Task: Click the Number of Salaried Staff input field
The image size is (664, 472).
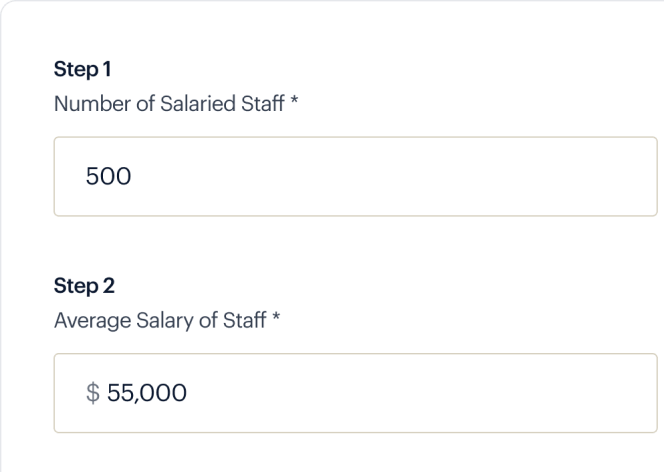Action: pos(355,176)
